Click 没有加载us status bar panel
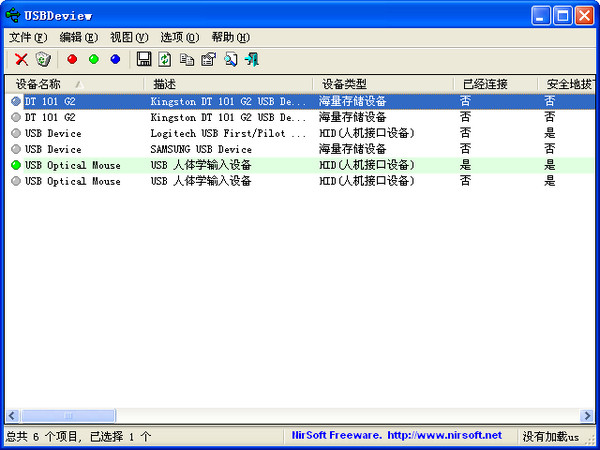This screenshot has height=450, width=600. (x=551, y=436)
